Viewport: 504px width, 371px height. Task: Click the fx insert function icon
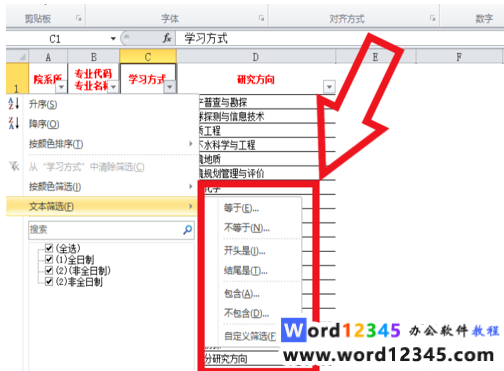(167, 38)
